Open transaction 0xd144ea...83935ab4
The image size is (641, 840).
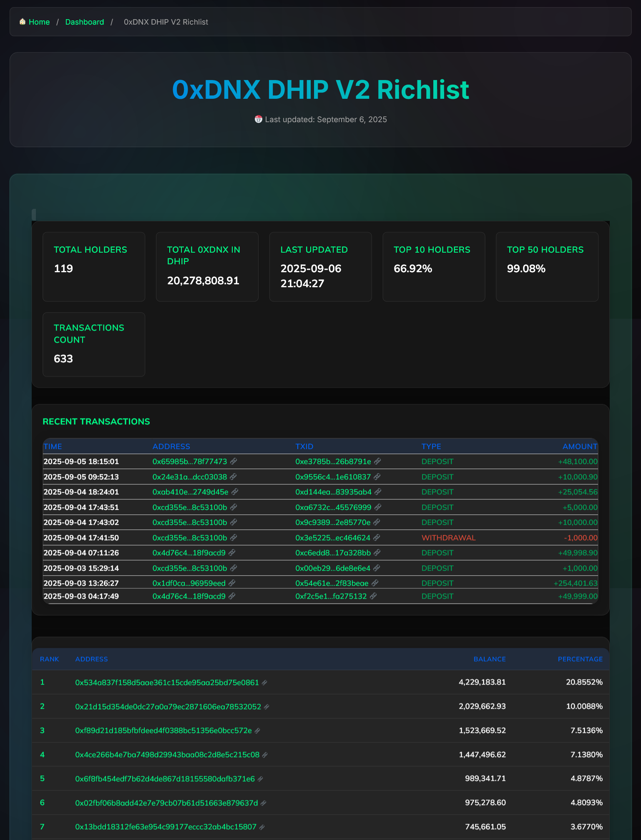[333, 492]
